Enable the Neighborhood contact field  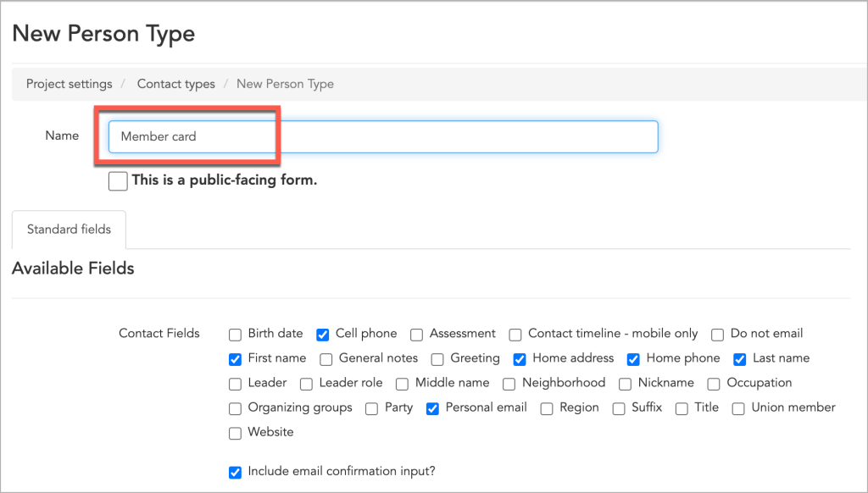(509, 384)
